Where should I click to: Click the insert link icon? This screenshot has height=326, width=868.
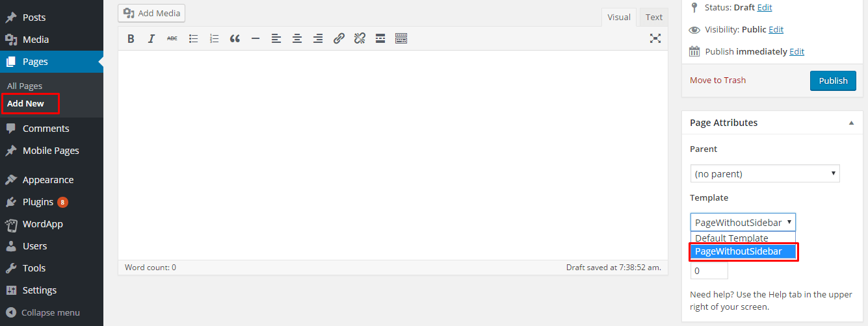(x=339, y=39)
